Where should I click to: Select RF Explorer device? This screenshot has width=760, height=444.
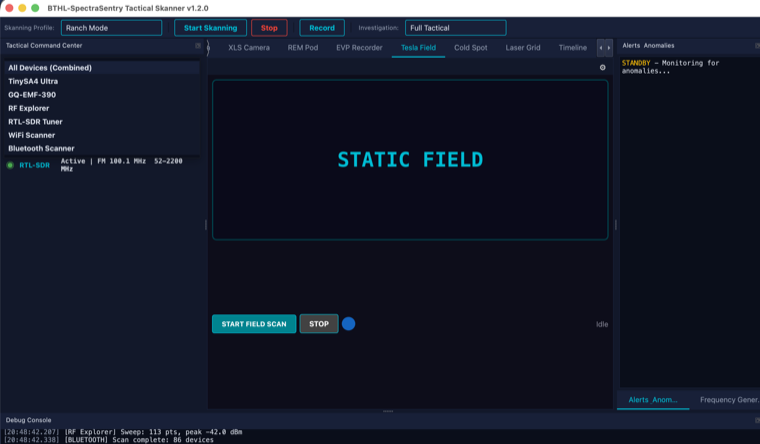[102, 109]
